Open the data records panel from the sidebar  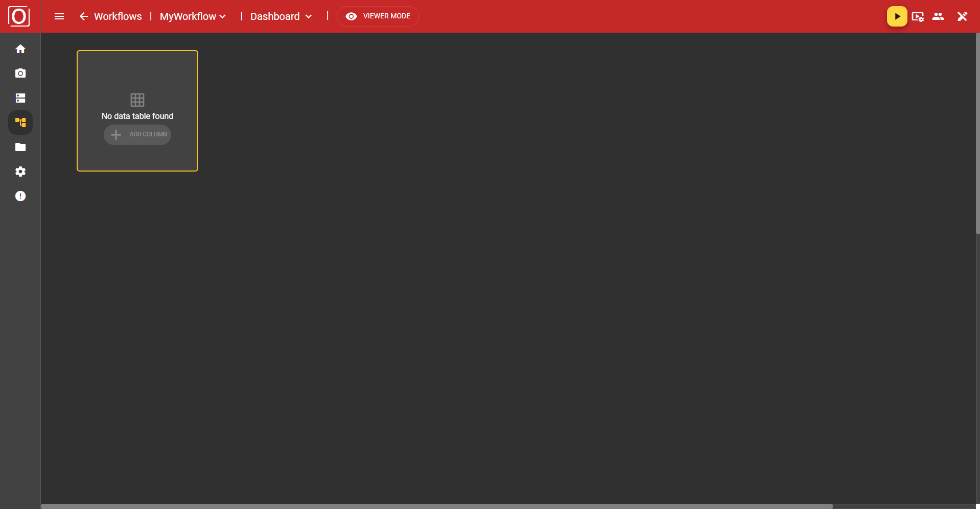[20, 98]
